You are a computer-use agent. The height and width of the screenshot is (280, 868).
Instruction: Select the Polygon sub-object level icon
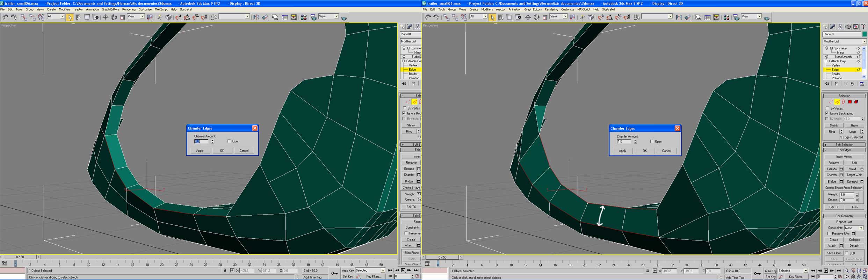point(850,102)
